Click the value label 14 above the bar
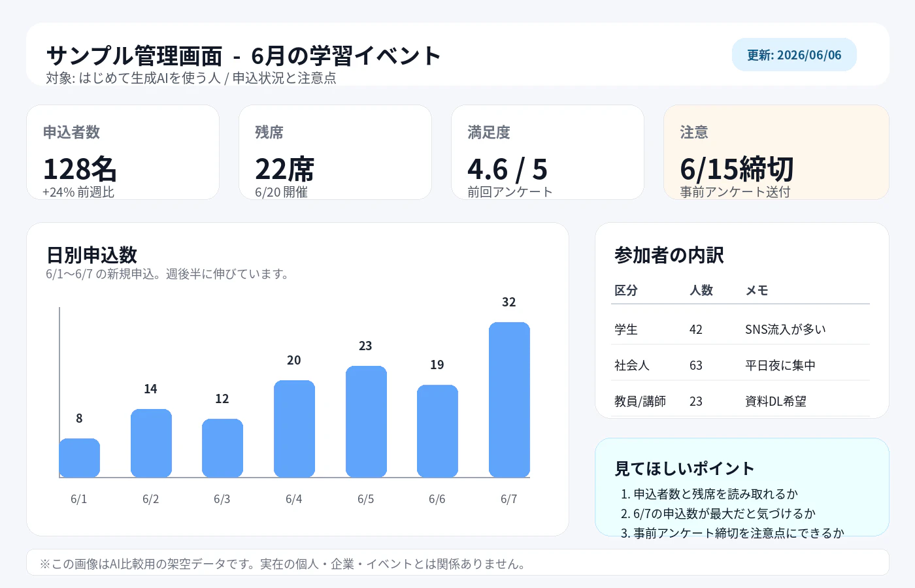 coord(151,389)
